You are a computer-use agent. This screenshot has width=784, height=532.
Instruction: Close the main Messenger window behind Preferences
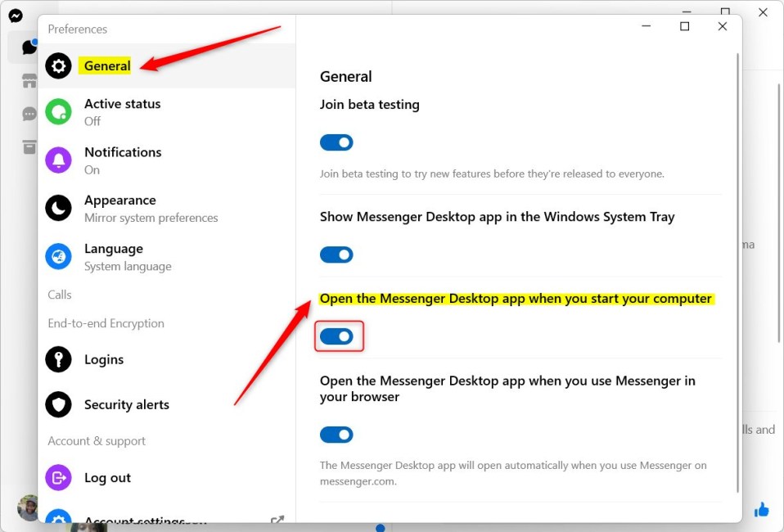point(763,12)
